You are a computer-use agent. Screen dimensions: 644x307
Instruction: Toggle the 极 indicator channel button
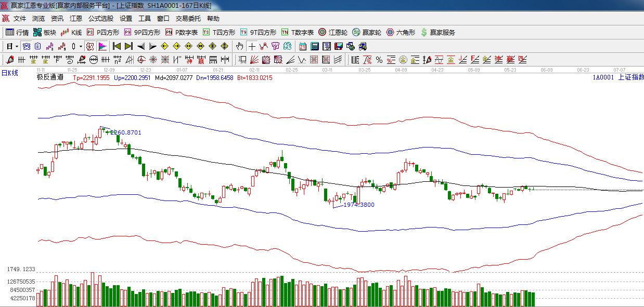pos(90,46)
